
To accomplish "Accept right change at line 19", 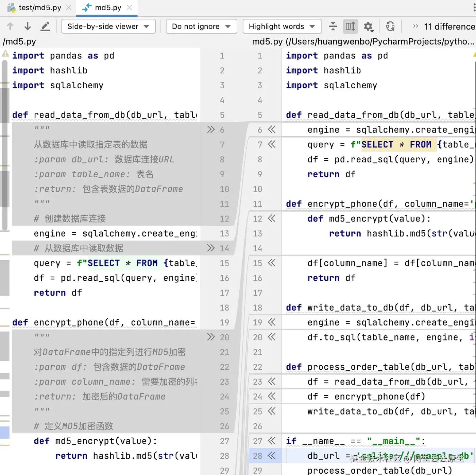I will point(272,322).
